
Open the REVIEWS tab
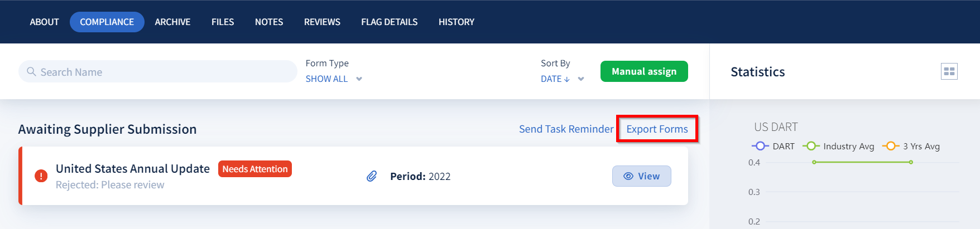322,22
